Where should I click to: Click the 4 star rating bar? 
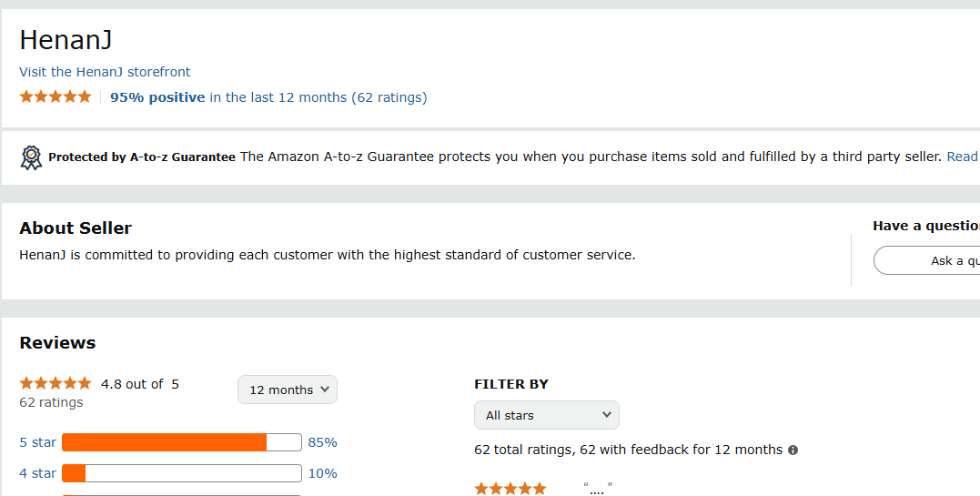(181, 473)
